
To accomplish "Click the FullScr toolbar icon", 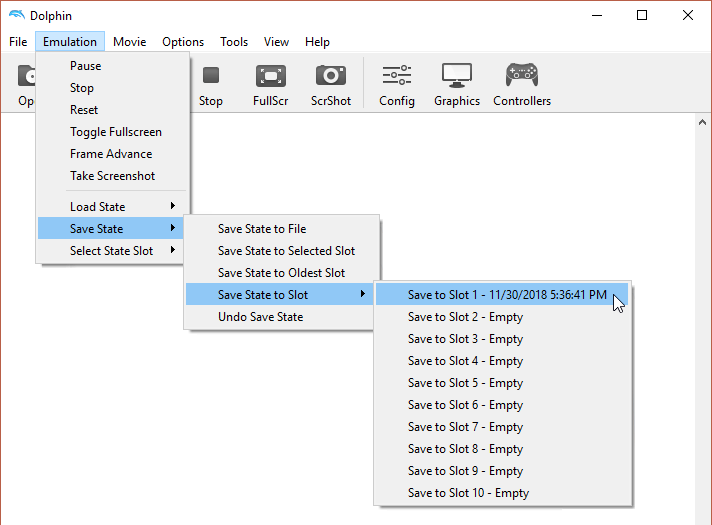I will point(271,75).
